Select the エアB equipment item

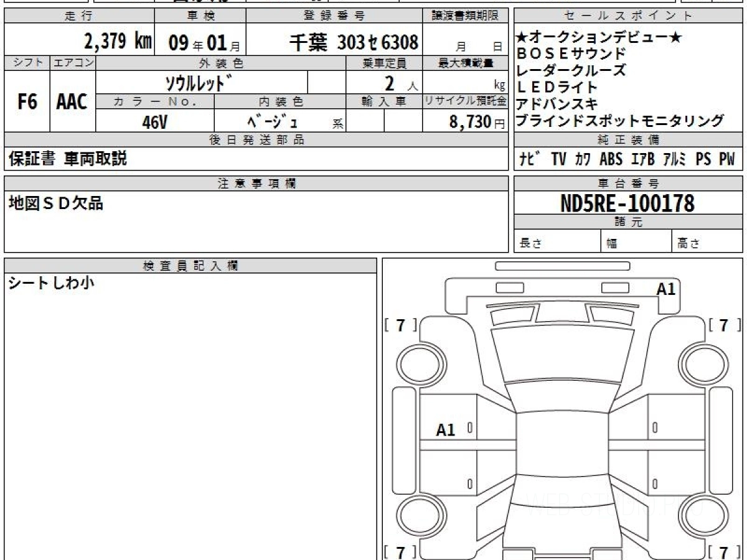pyautogui.click(x=642, y=159)
